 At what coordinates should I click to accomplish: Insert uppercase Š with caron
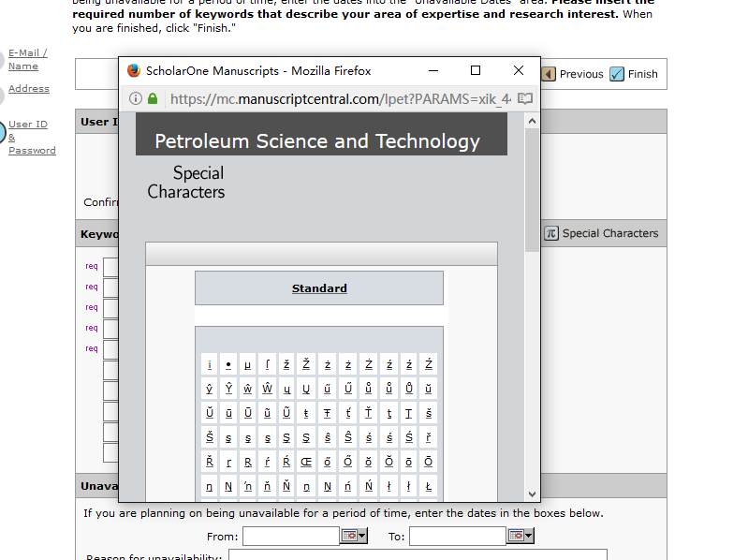[x=210, y=437]
